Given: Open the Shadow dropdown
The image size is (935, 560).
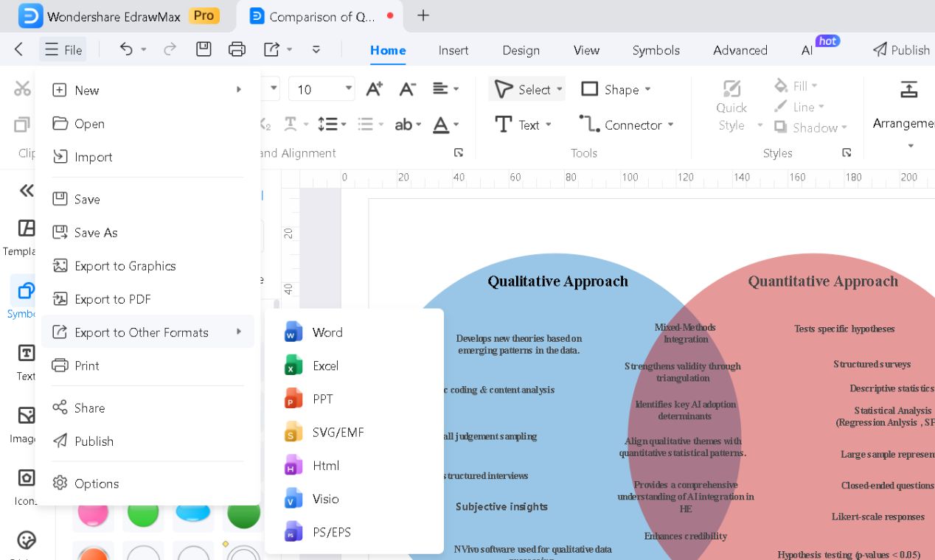Looking at the screenshot, I should click(x=810, y=127).
